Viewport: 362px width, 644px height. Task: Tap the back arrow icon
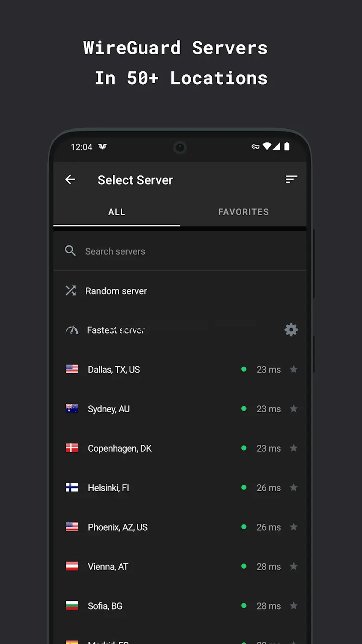click(70, 179)
